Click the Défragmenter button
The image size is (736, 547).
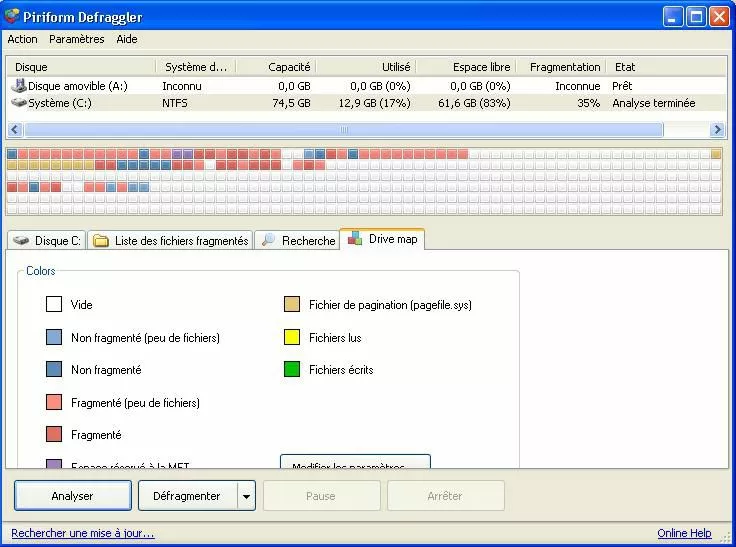pos(187,495)
